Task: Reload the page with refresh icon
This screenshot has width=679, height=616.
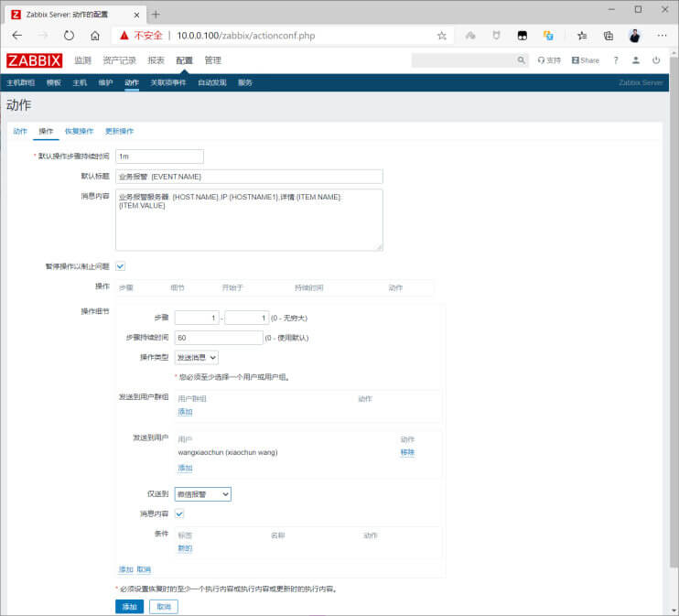Action: [x=69, y=36]
